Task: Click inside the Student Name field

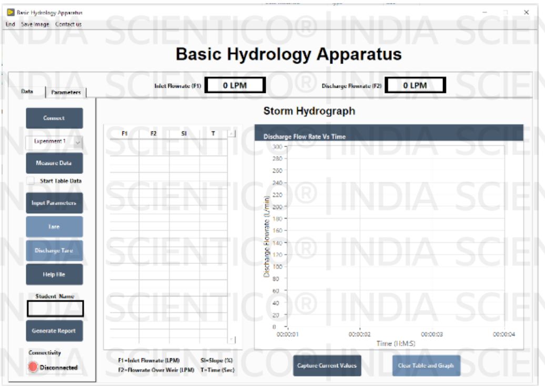Action: point(55,309)
